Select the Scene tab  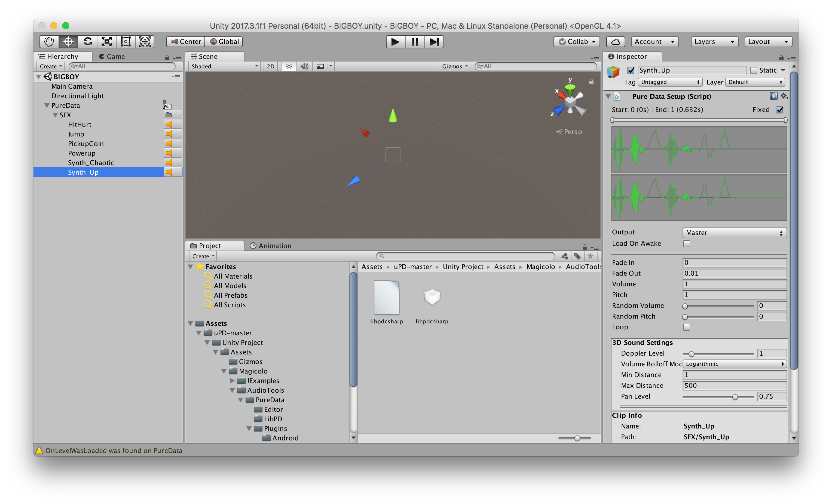point(215,56)
